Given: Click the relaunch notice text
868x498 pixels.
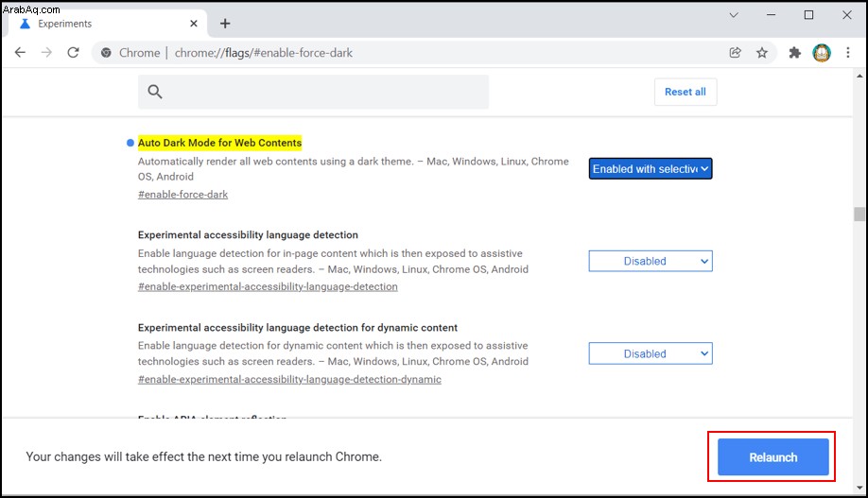Looking at the screenshot, I should [x=203, y=457].
